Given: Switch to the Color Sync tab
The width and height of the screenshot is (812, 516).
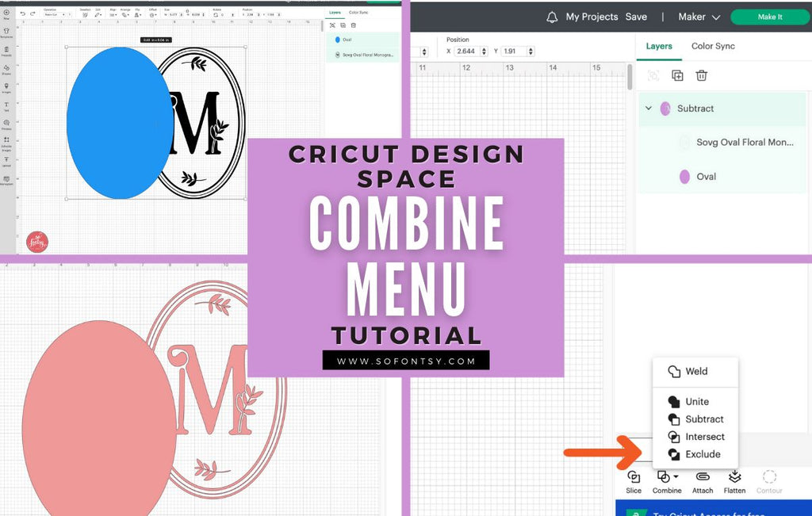Looking at the screenshot, I should 712,46.
